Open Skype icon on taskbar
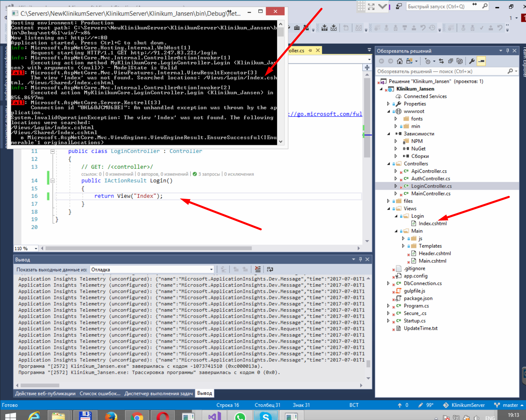Image resolution: width=526 pixels, height=420 pixels. 266,416
